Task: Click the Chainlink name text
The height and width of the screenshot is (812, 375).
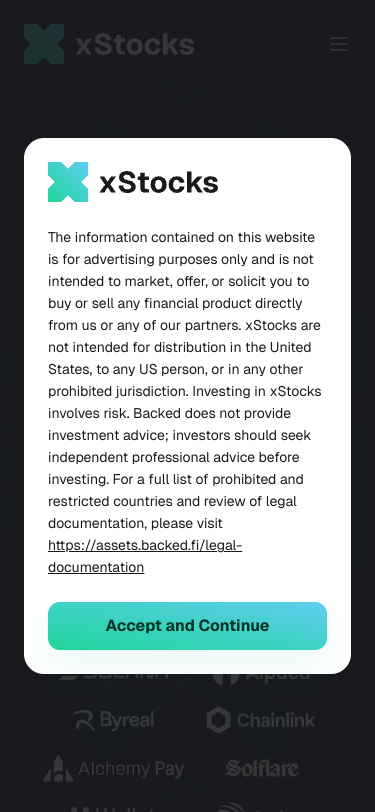Action: (276, 720)
